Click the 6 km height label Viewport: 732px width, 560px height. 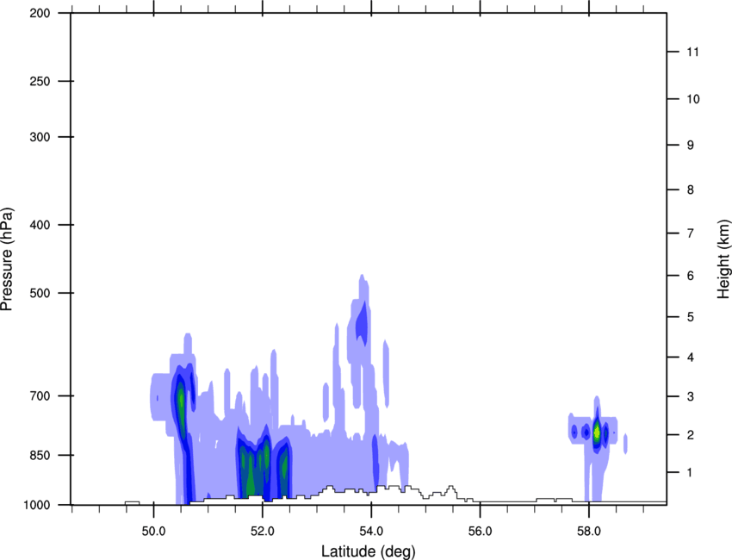[691, 276]
